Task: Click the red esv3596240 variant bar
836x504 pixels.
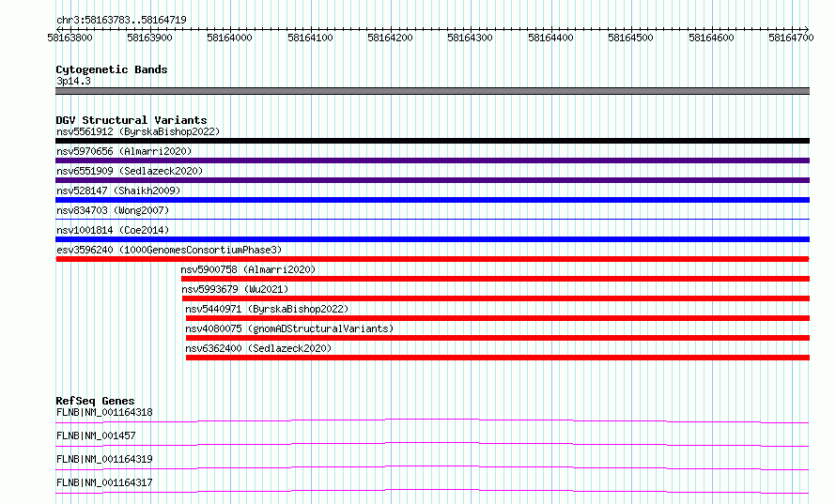Action: click(x=432, y=259)
